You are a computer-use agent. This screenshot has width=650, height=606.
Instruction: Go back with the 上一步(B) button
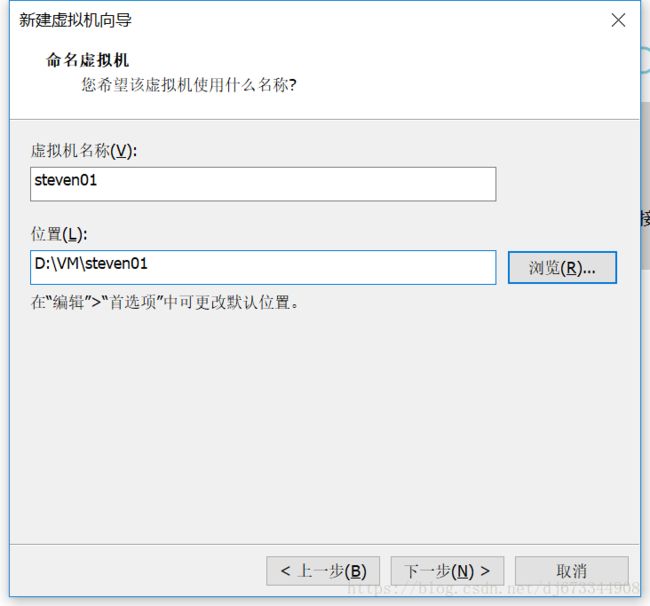[323, 571]
